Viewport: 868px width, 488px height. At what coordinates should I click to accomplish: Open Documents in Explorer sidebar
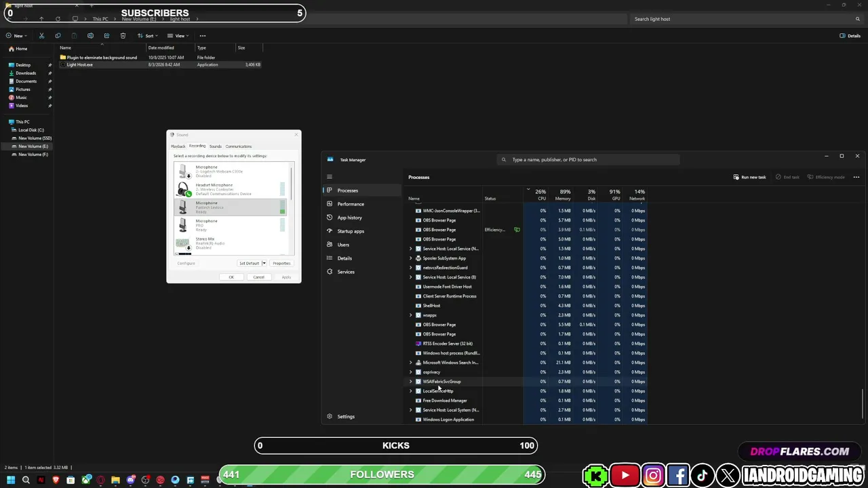pyautogui.click(x=26, y=81)
